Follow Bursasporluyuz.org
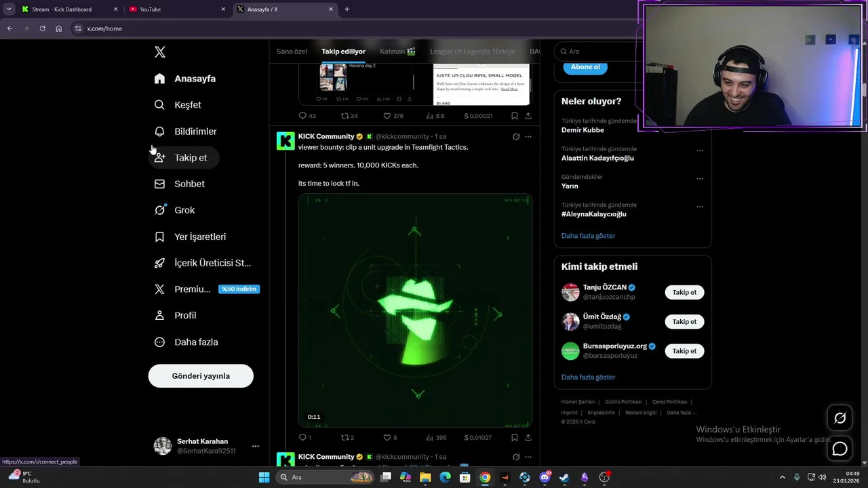 [x=684, y=351]
